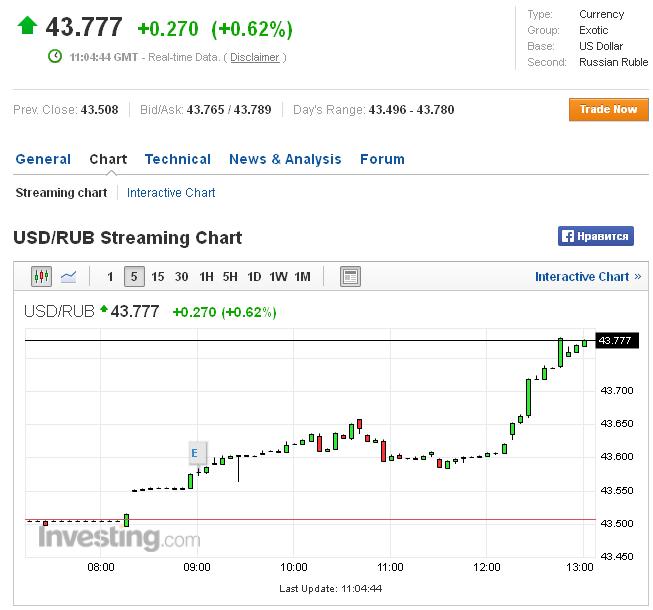Open the Chart tab

pos(108,159)
